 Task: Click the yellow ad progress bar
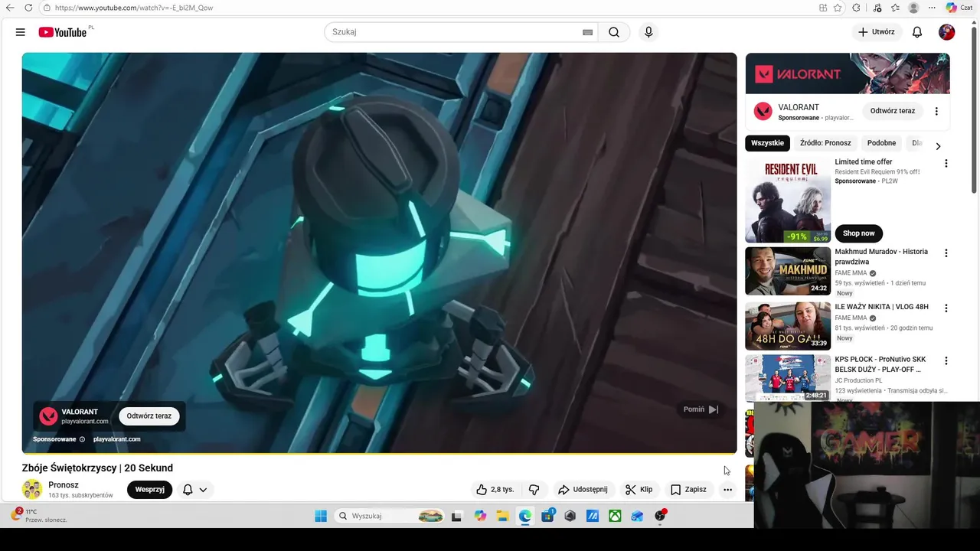click(379, 454)
